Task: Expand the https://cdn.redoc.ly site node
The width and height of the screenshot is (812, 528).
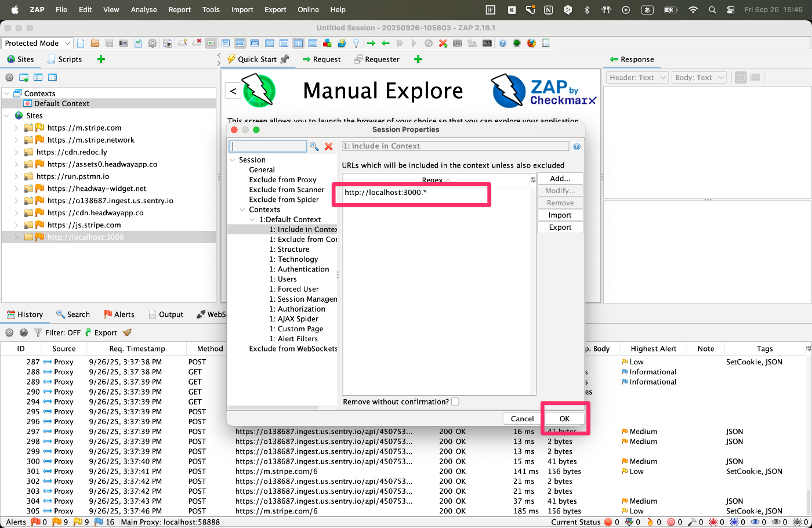Action: (x=16, y=152)
